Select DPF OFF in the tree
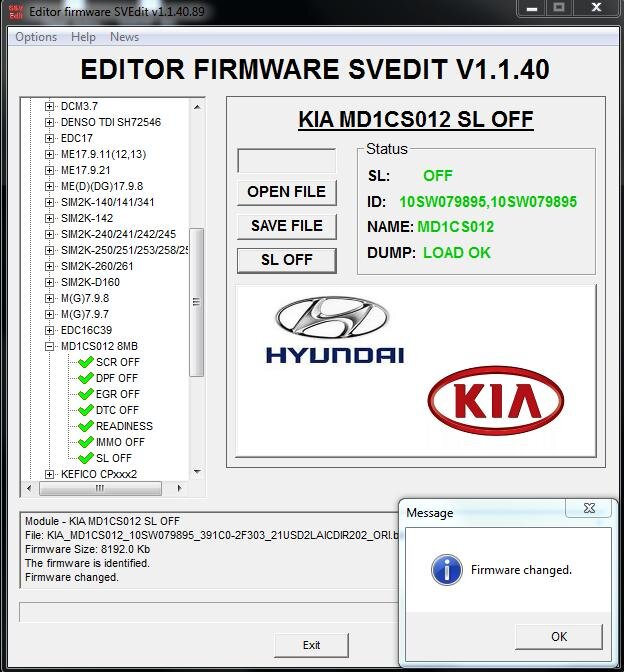Image resolution: width=624 pixels, height=672 pixels. coord(117,378)
